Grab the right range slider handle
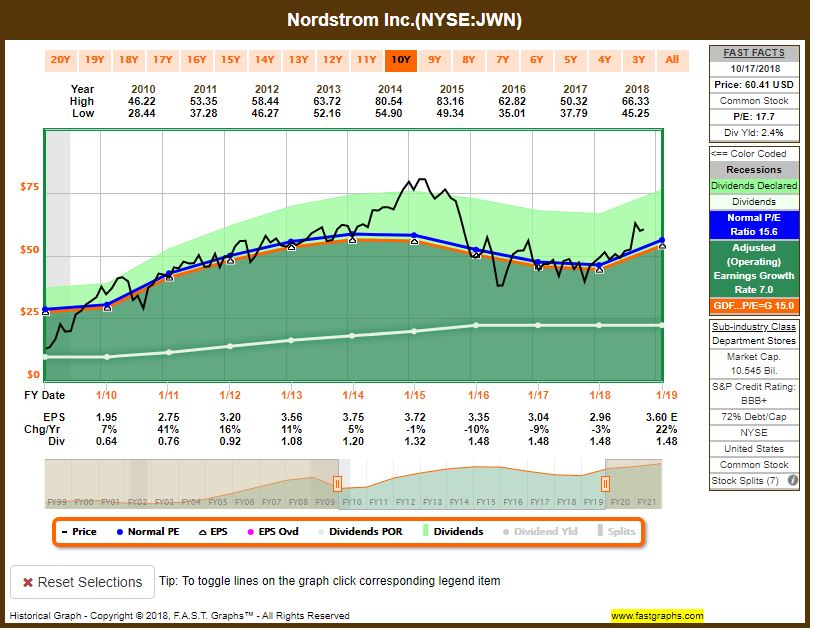Viewport: 813px width, 630px height. (605, 484)
